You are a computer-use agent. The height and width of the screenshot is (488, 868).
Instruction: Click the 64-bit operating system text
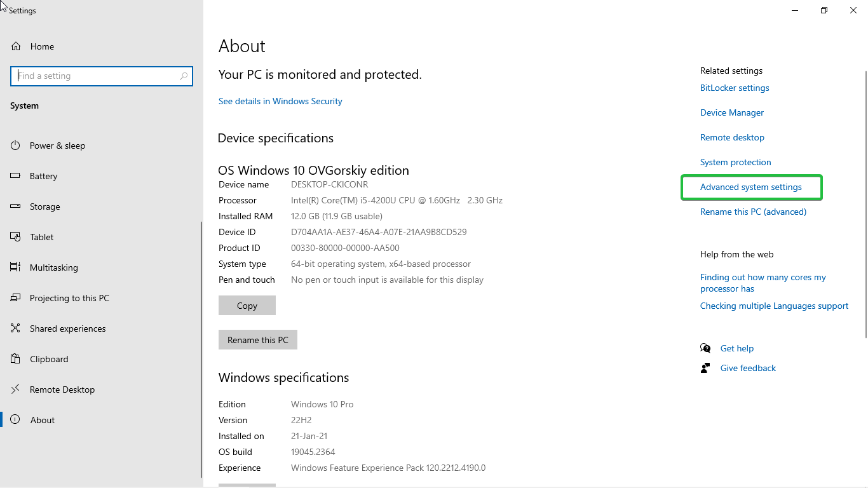[x=381, y=264]
